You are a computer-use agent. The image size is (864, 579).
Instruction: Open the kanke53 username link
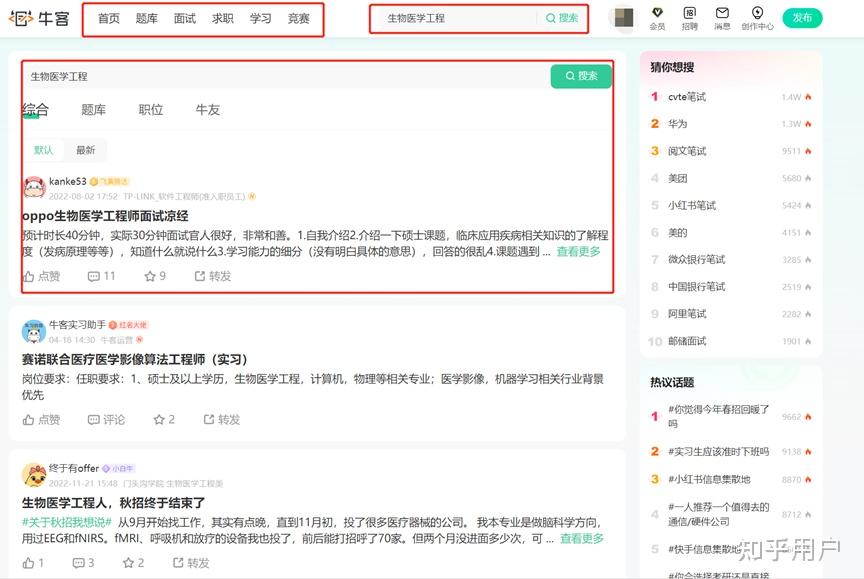point(68,181)
